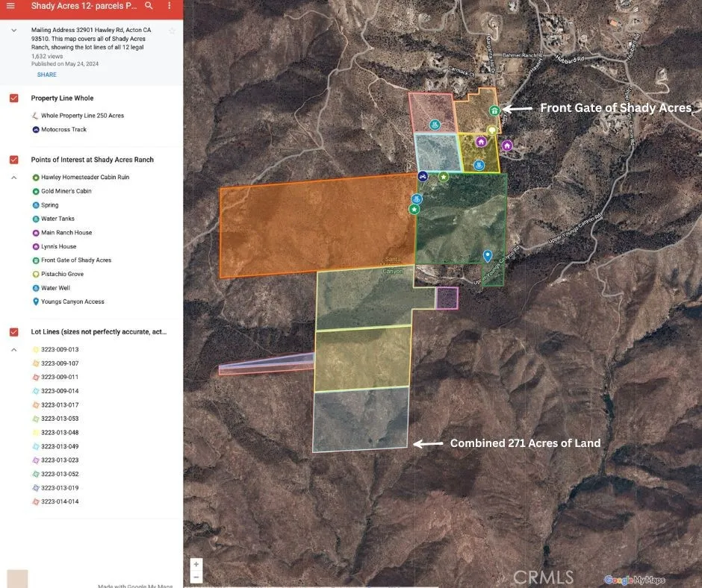Screen dimensions: 702x588
Task: Expand the map description chevron
Action: pyautogui.click(x=13, y=31)
